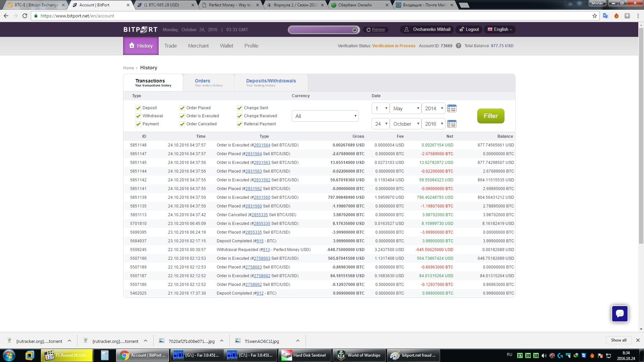The image size is (644, 362).
Task: Toggle the Order is Executed checkbox
Action: [182, 116]
